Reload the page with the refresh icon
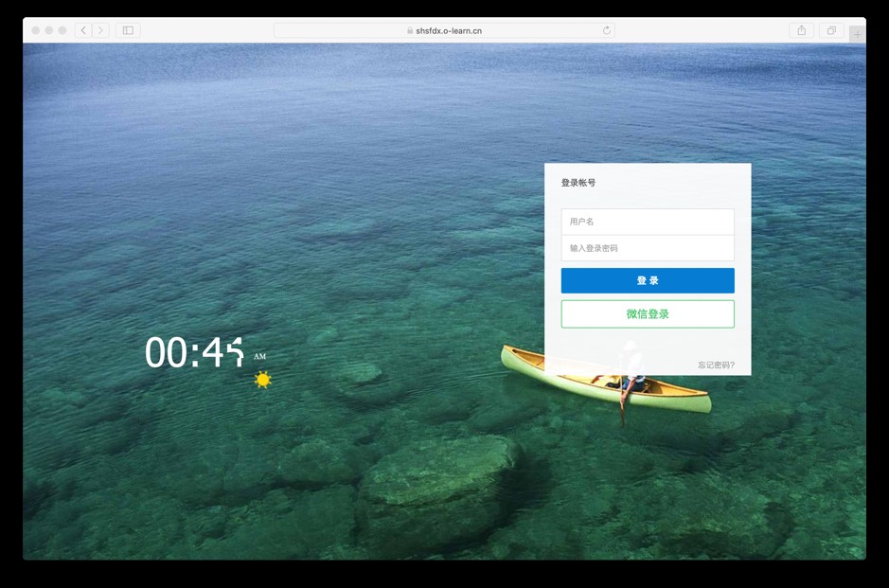The width and height of the screenshot is (889, 588). [606, 30]
